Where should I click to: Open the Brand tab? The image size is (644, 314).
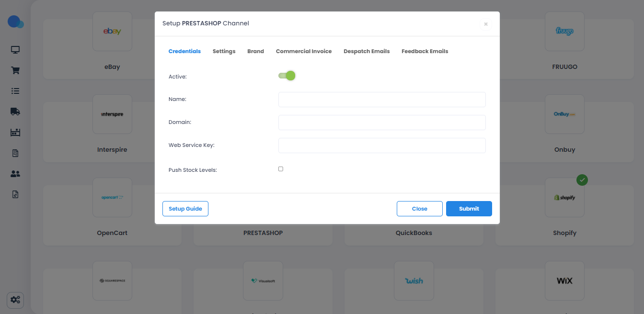[255, 51]
